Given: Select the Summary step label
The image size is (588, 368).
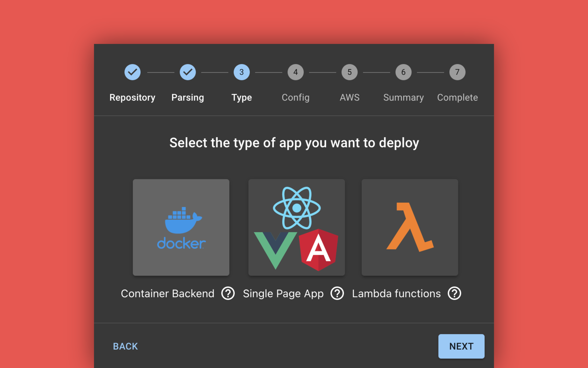Looking at the screenshot, I should [x=403, y=98].
